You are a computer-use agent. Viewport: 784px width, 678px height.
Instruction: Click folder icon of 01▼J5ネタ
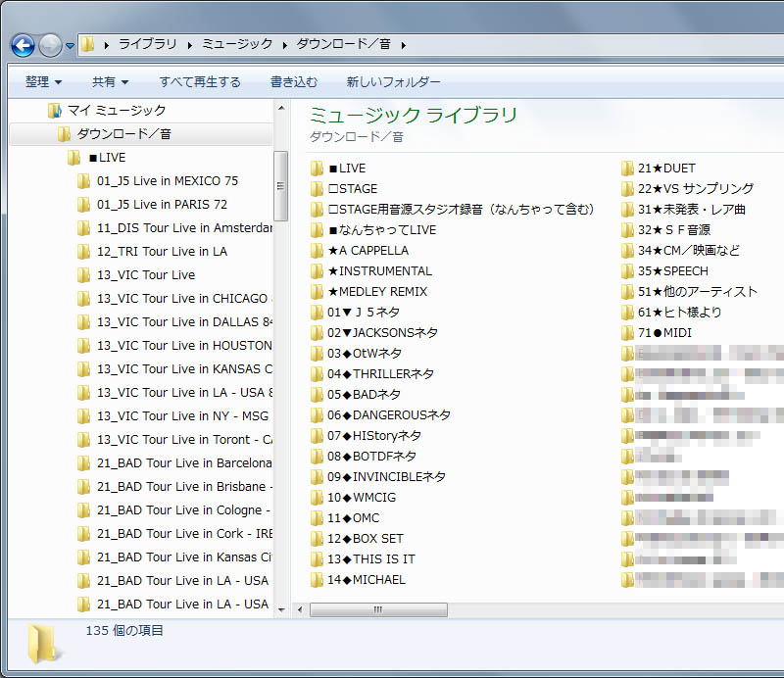tap(317, 313)
